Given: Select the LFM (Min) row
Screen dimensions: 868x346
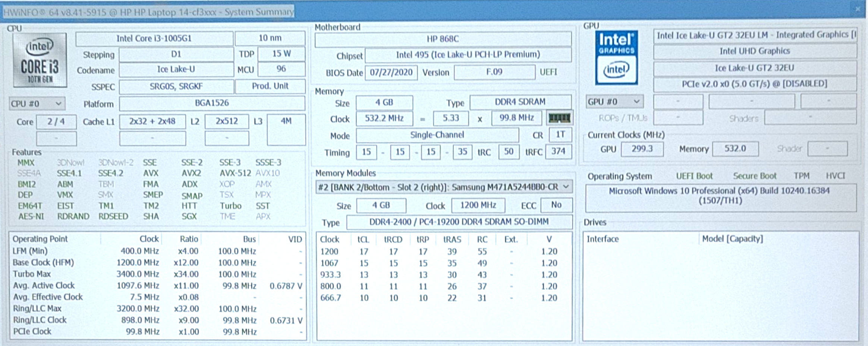Looking at the screenshot, I should (x=158, y=251).
